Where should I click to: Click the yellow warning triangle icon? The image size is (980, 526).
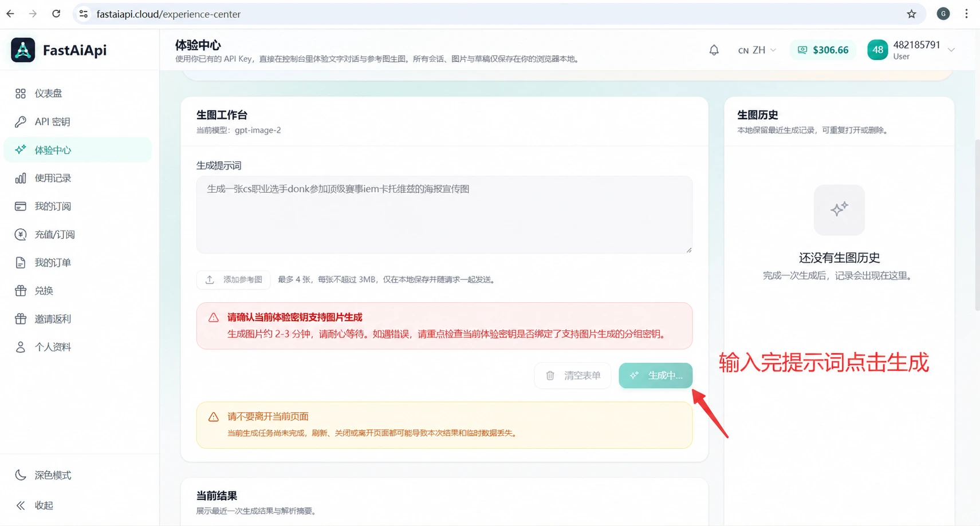point(213,417)
